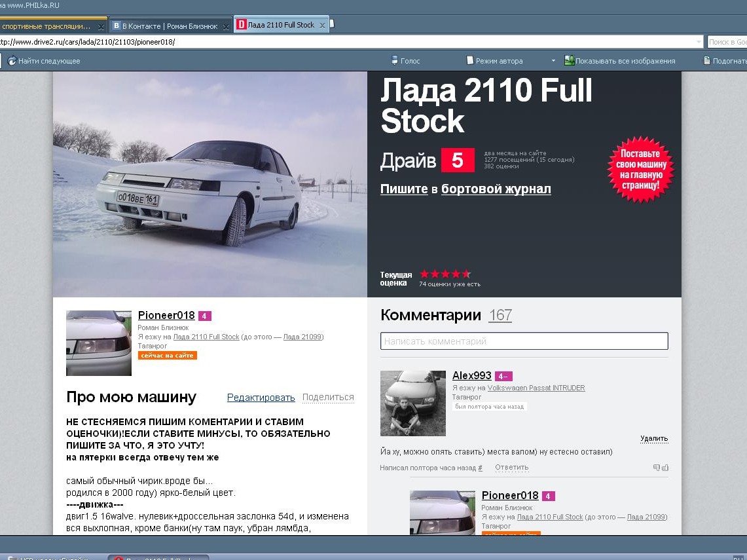Switch to 'В Контакте | Роман Близнюк' tab
This screenshot has height=560, width=747.
pyautogui.click(x=170, y=26)
